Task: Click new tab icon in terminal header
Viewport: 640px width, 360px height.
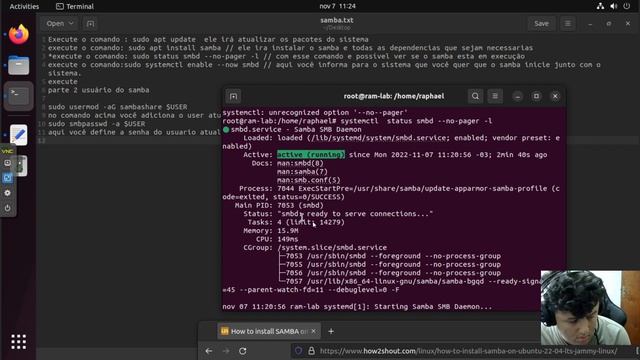Action: coord(233,96)
